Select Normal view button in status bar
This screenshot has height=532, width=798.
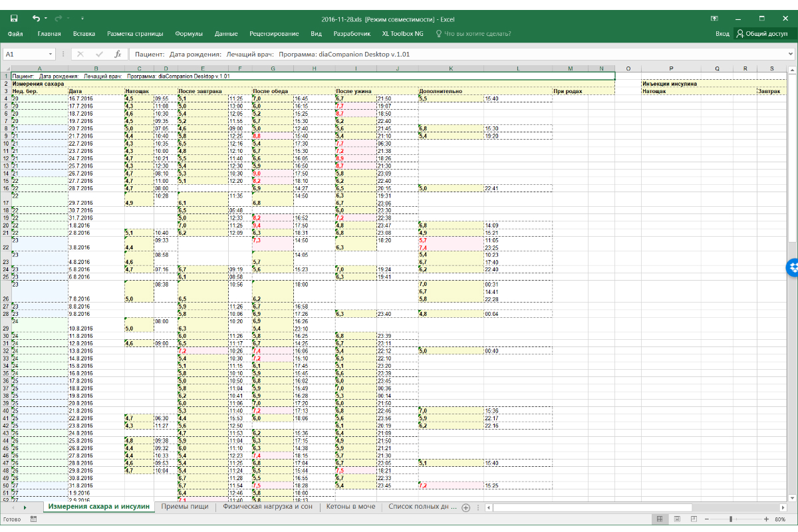[x=659, y=519]
